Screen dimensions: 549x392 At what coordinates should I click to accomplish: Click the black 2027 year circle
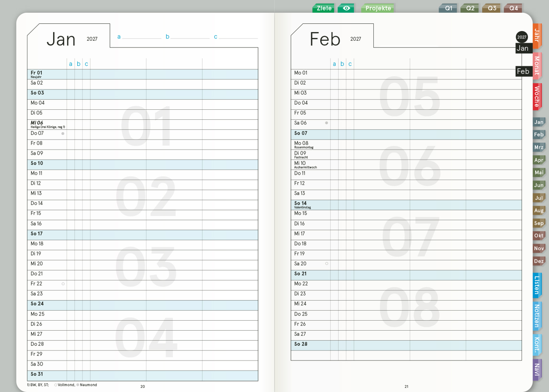(x=522, y=37)
